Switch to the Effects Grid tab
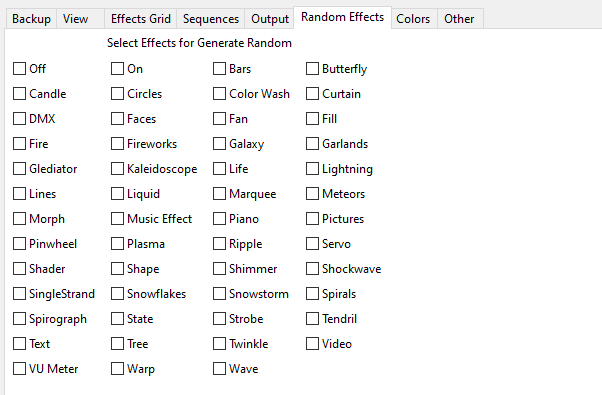 tap(141, 19)
